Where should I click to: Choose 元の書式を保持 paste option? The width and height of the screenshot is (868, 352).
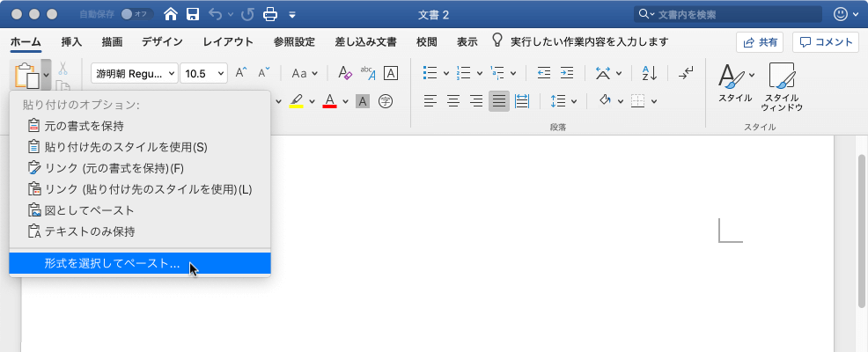[140, 126]
